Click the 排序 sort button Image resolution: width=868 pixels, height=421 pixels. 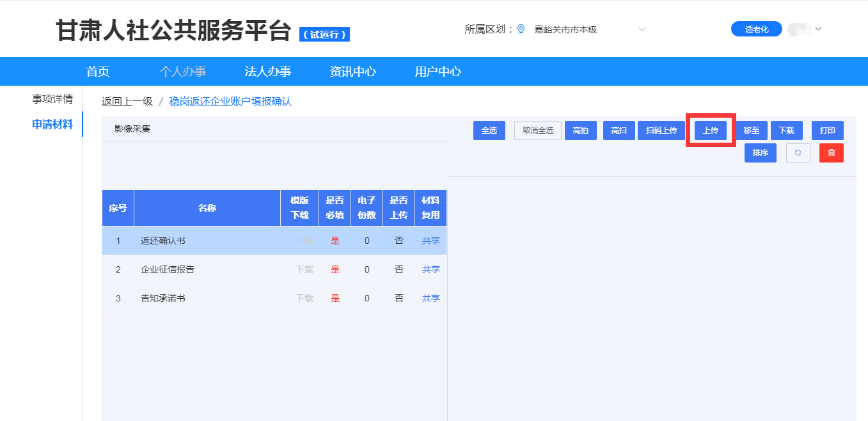click(x=760, y=153)
